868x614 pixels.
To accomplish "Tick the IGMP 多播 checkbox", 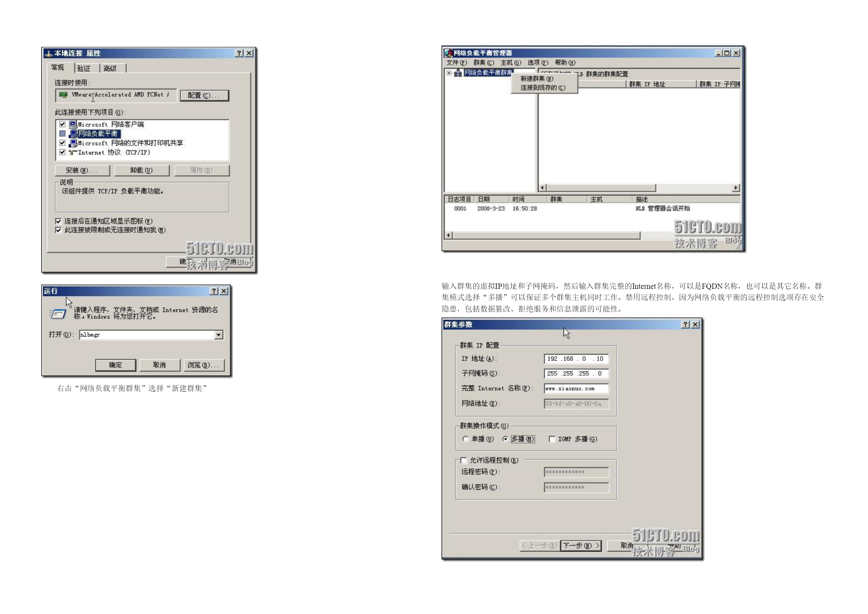I will (552, 439).
